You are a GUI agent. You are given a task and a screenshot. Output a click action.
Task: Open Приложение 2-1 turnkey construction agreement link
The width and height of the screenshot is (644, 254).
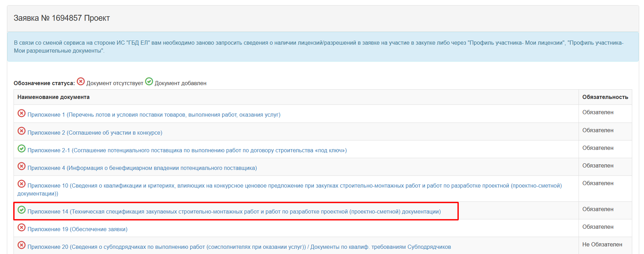coord(187,151)
